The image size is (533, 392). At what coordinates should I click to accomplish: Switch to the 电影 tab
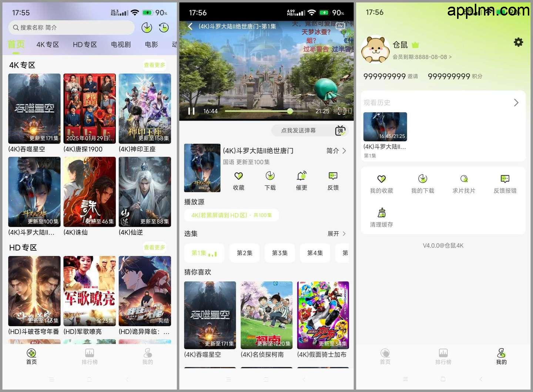151,45
